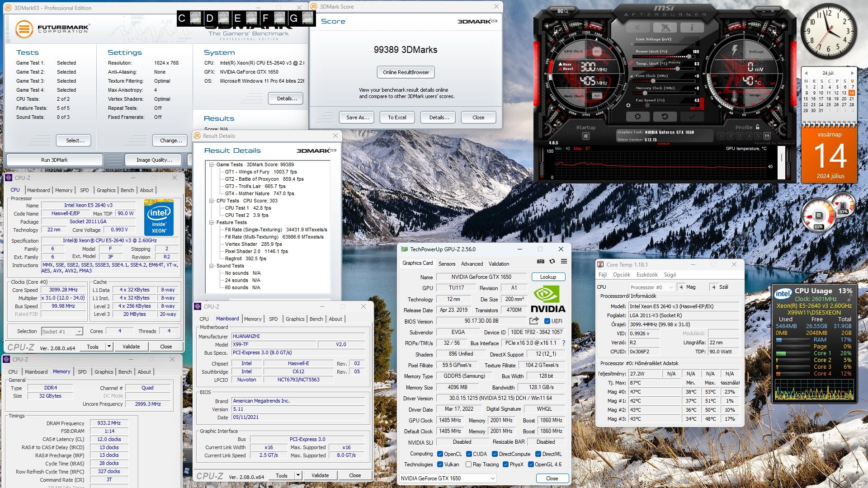868x488 pixels.
Task: Toggle the Afterburner Startup Windows icon
Action: [x=586, y=136]
